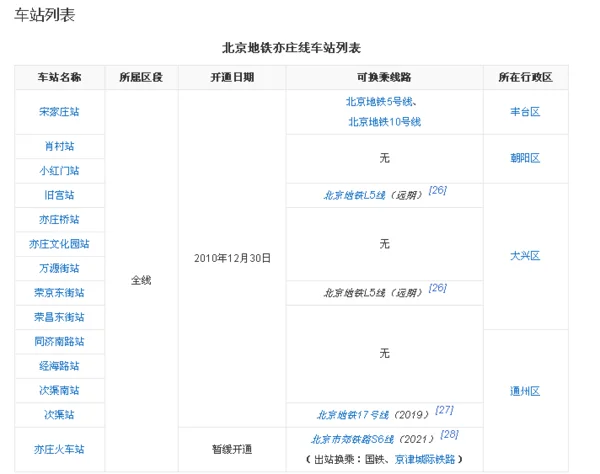600x474 pixels.
Task: Follow the 北京地铁10号线 transfer link
Action: 385,122
